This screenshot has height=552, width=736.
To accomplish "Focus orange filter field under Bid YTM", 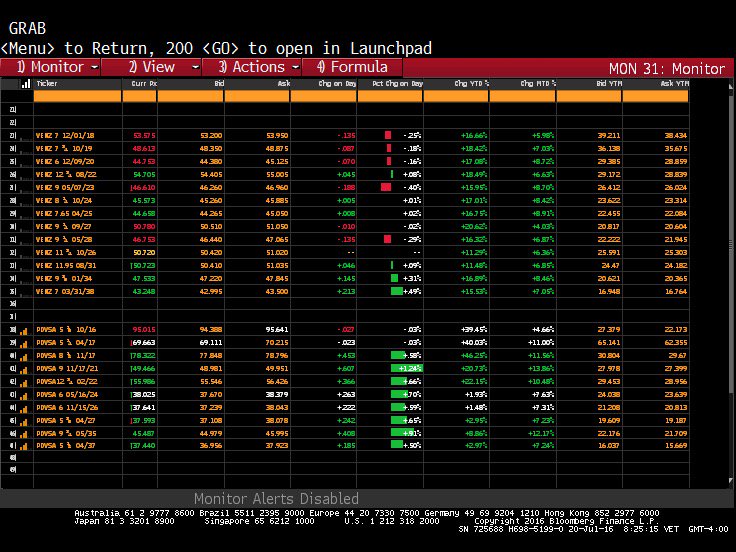I will (589, 96).
